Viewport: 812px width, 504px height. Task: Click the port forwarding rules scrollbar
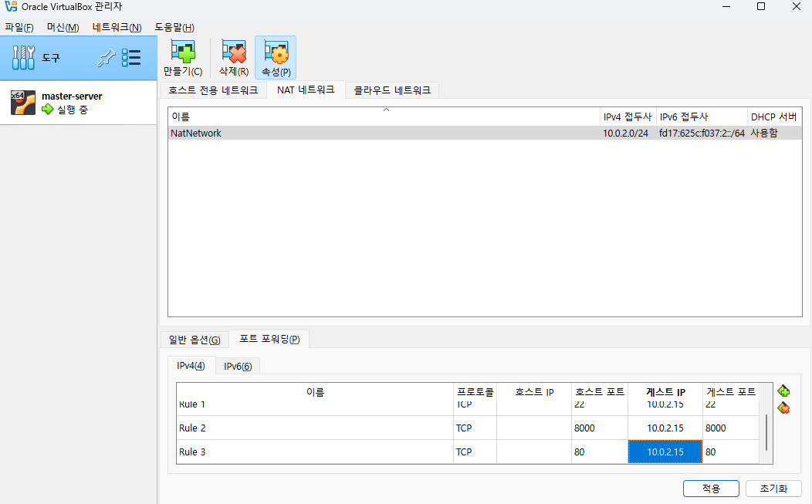pos(766,432)
